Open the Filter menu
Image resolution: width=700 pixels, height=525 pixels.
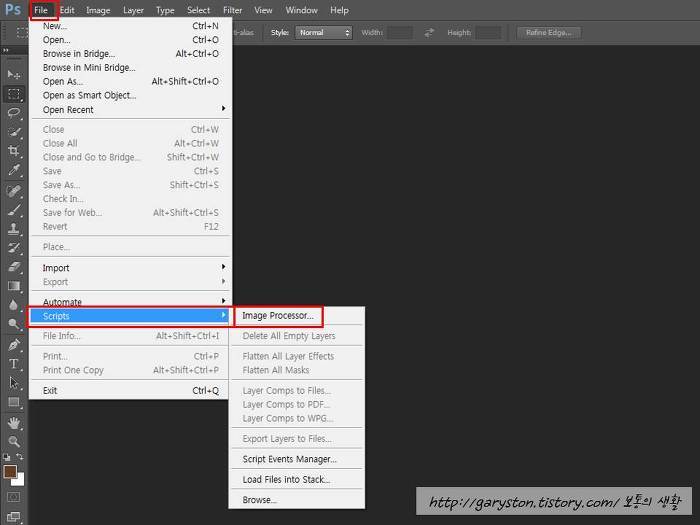pos(233,10)
